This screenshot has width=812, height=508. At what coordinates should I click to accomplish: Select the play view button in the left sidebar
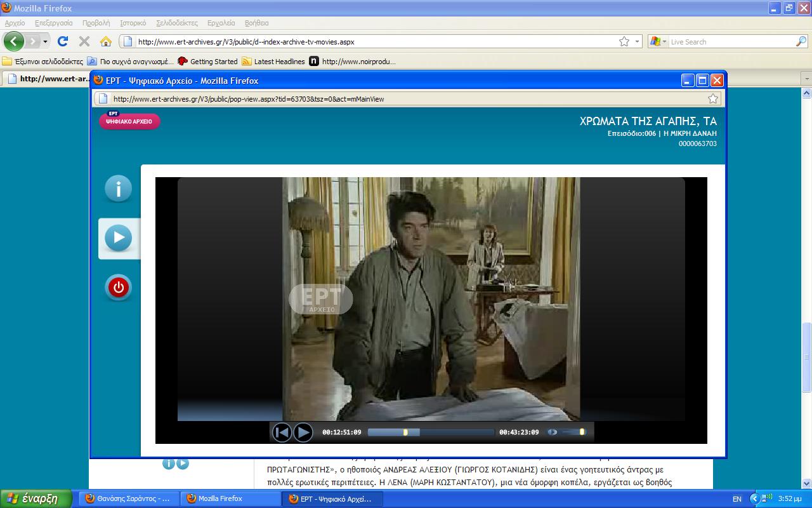point(118,238)
